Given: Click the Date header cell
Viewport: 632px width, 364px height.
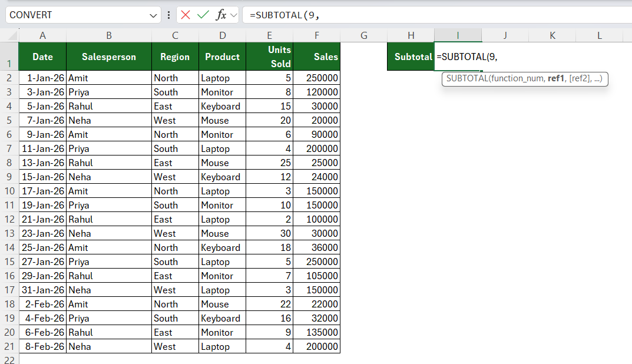Looking at the screenshot, I should tap(42, 57).
